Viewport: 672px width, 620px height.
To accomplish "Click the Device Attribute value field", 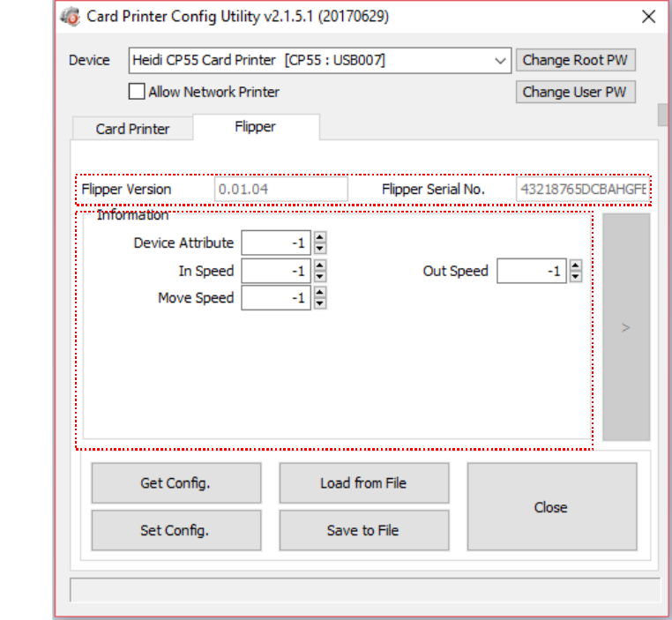I will pyautogui.click(x=276, y=243).
